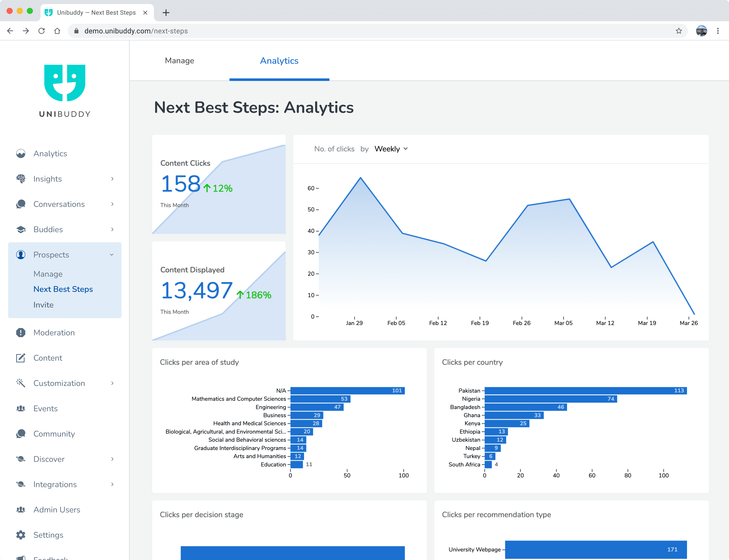The height and width of the screenshot is (560, 729).
Task: Switch to the Analytics tab
Action: point(279,61)
